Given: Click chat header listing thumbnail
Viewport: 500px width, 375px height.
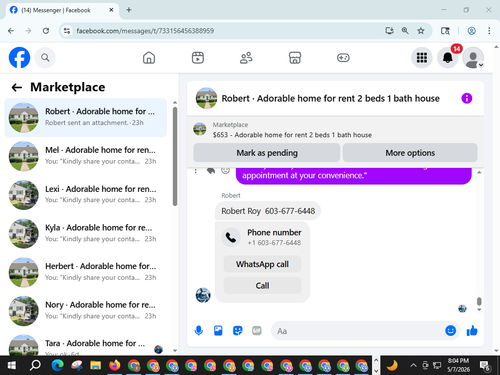Looking at the screenshot, I should tap(206, 98).
